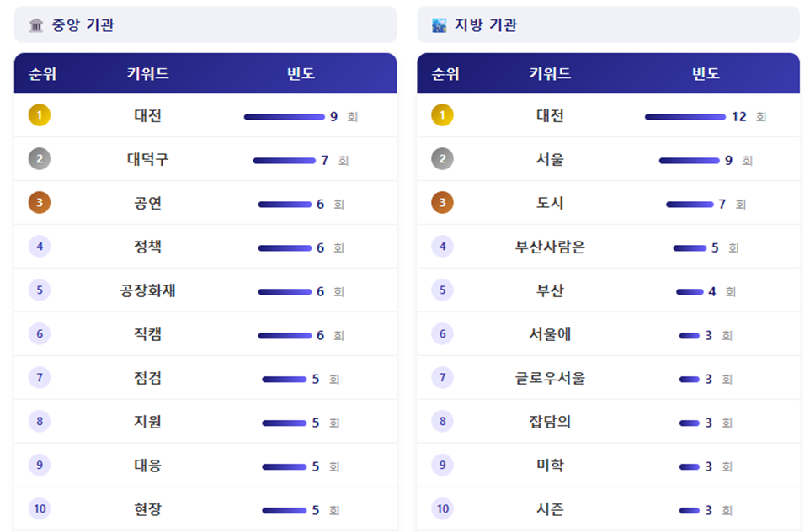Click the keyword 공장화재
The image size is (810, 532).
(x=147, y=290)
